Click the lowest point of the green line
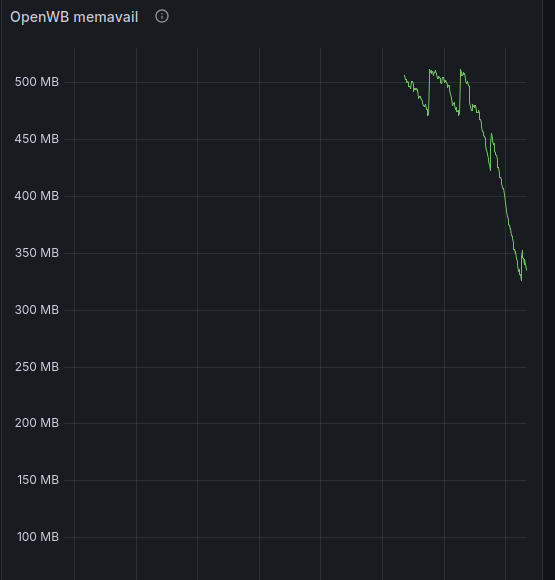 [x=521, y=280]
